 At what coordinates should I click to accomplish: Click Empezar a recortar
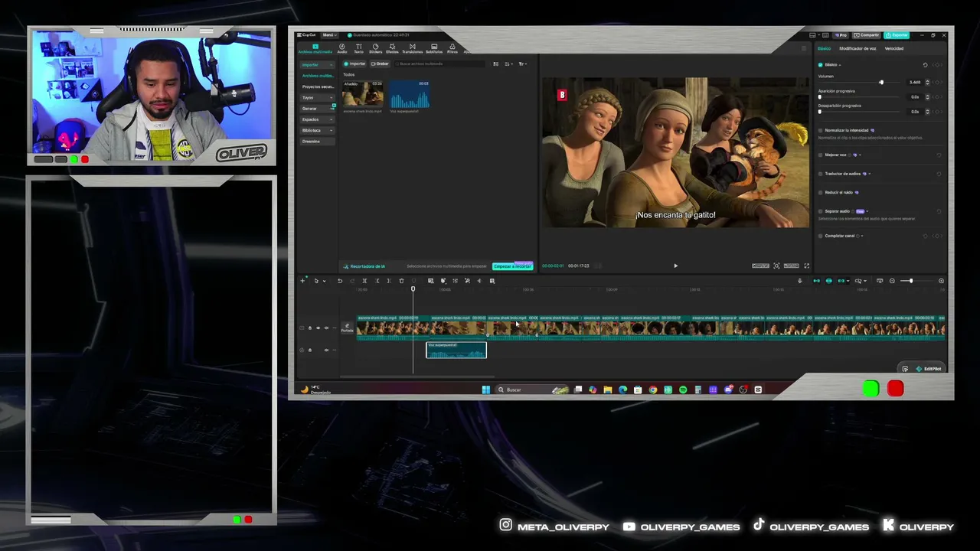pos(512,266)
